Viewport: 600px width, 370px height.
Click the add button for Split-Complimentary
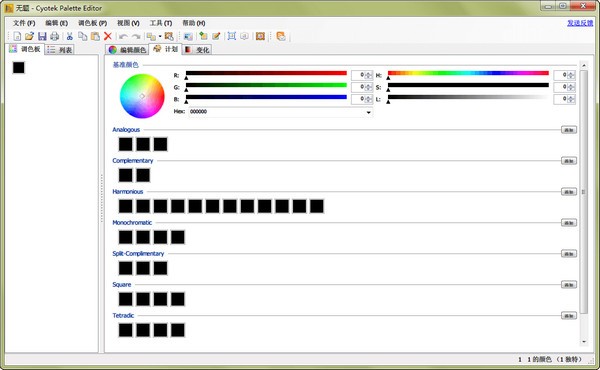(x=569, y=254)
